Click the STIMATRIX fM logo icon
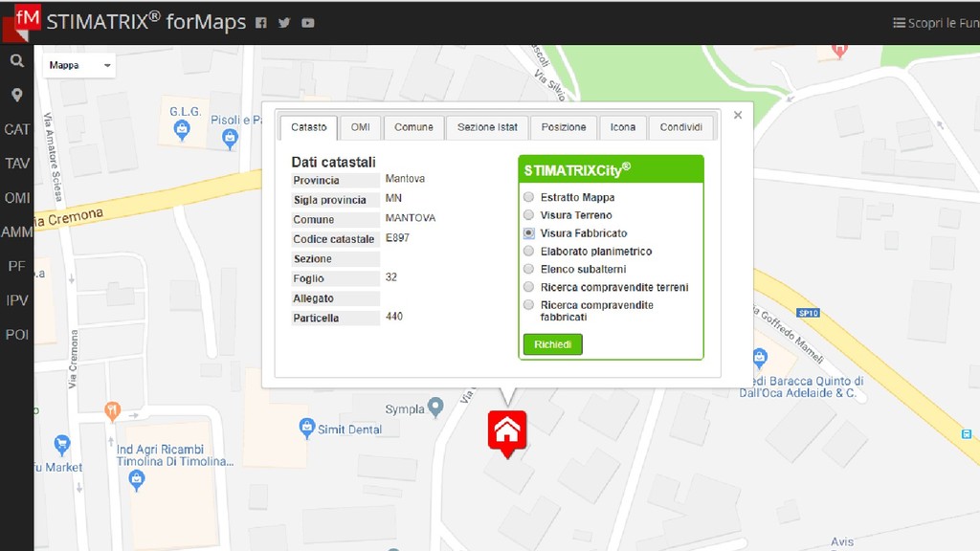 pyautogui.click(x=23, y=23)
